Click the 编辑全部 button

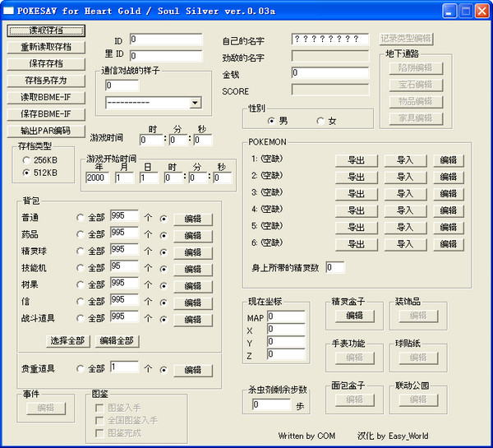[x=117, y=340]
